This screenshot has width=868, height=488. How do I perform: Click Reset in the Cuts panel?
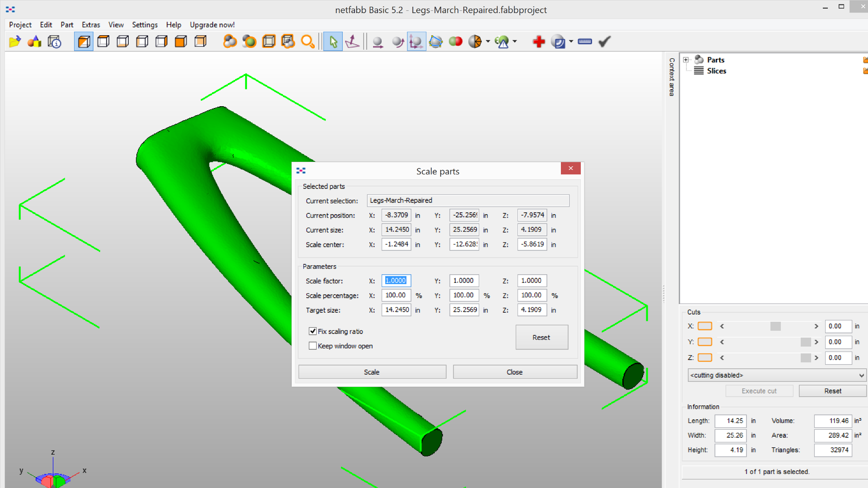pyautogui.click(x=833, y=391)
